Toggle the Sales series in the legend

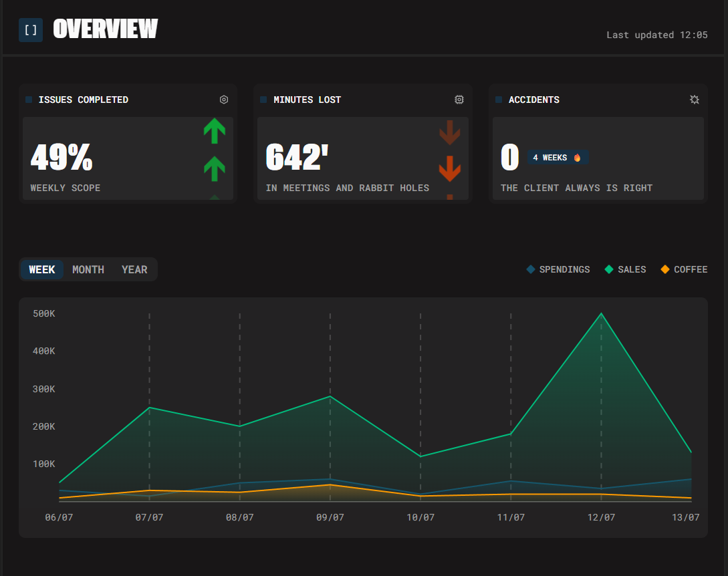[x=625, y=269]
